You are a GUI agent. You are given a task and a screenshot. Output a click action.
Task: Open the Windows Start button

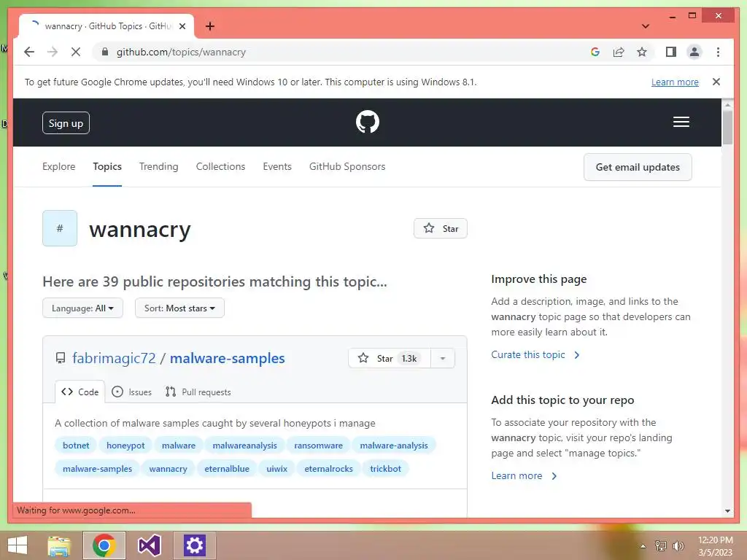coord(18,545)
